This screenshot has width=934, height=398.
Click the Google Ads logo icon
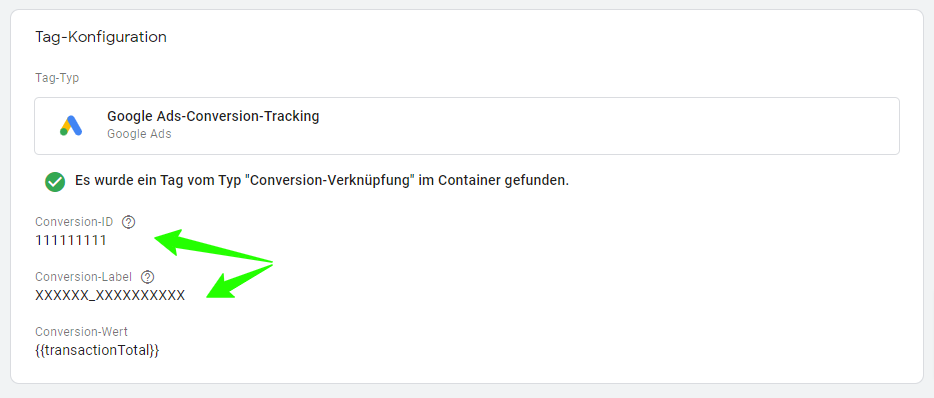point(71,126)
